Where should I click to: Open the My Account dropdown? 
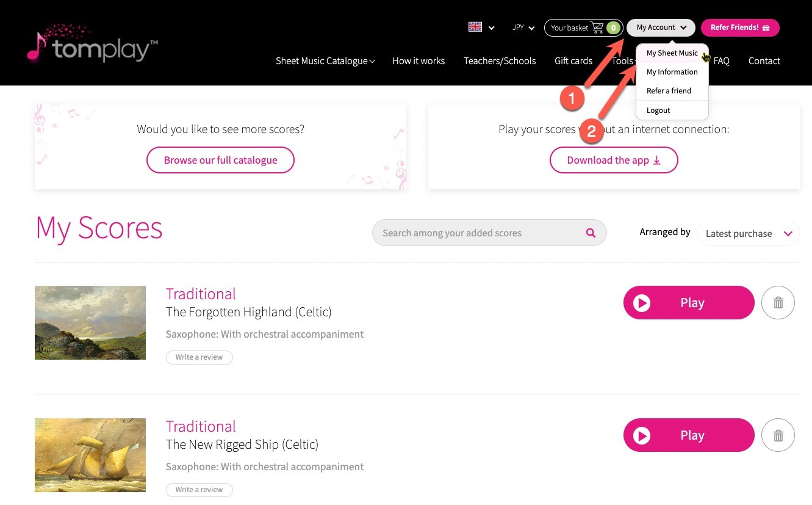click(661, 27)
